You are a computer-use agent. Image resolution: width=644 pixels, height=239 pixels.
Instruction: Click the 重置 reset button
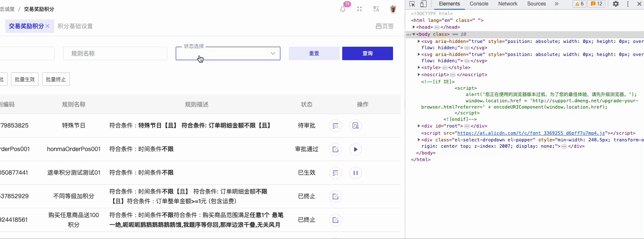click(314, 53)
